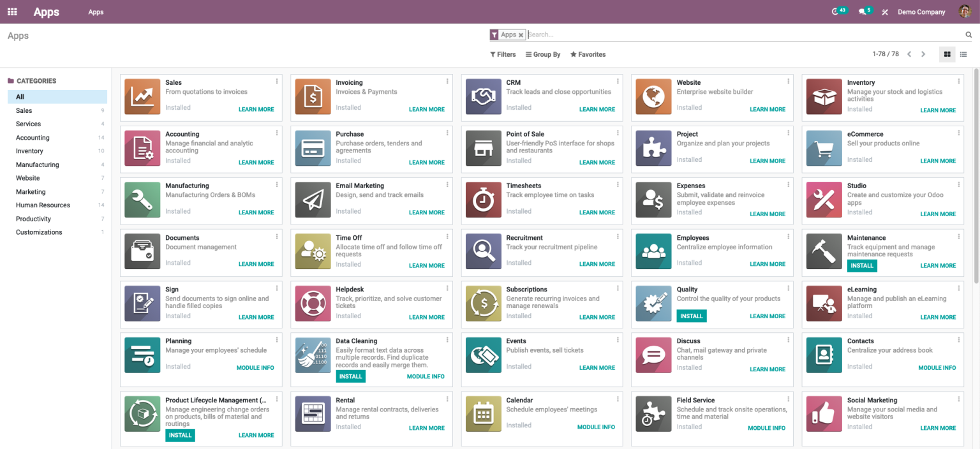The width and height of the screenshot is (980, 449).
Task: Select the Accounting category in the sidebar
Action: 33,137
